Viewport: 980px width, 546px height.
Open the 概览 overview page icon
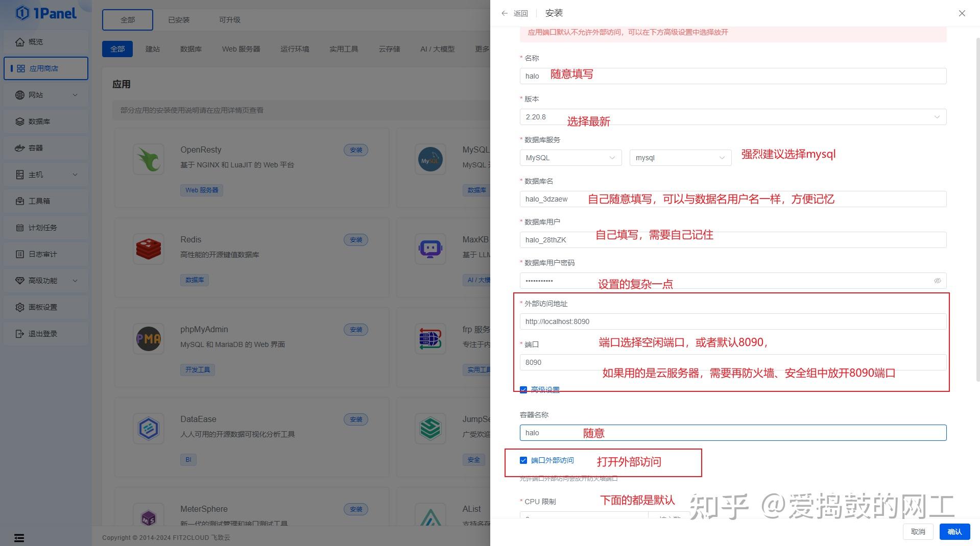pos(20,42)
